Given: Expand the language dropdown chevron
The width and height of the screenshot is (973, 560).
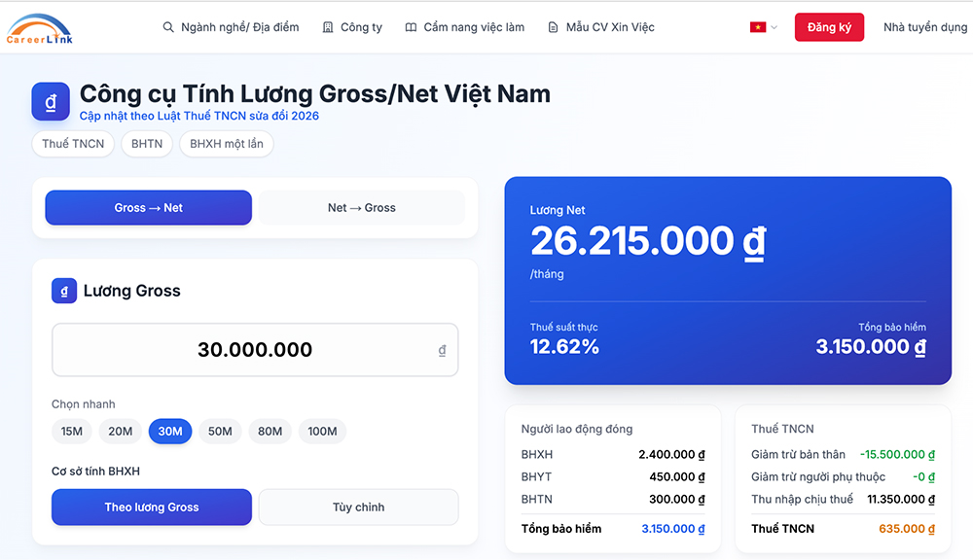Looking at the screenshot, I should click(x=775, y=27).
